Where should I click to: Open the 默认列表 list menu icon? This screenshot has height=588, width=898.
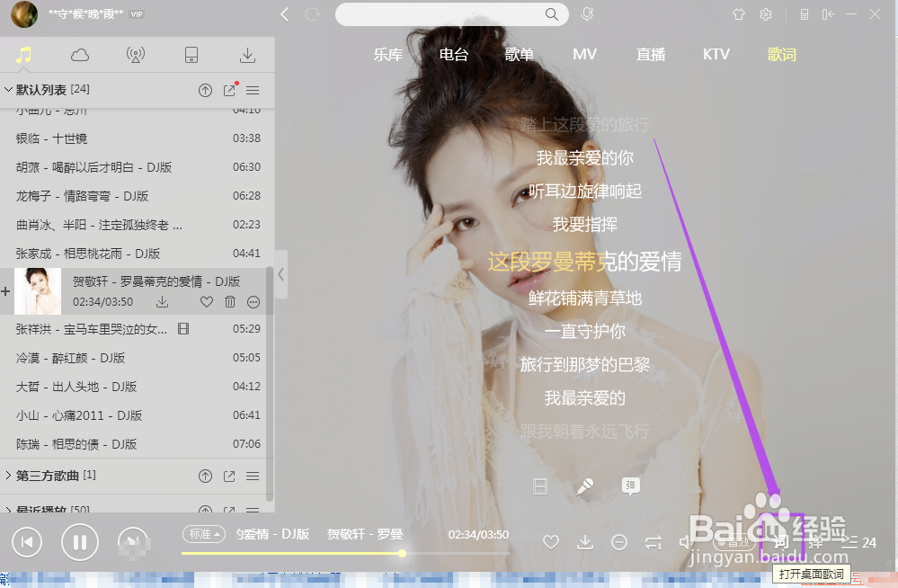point(253,90)
